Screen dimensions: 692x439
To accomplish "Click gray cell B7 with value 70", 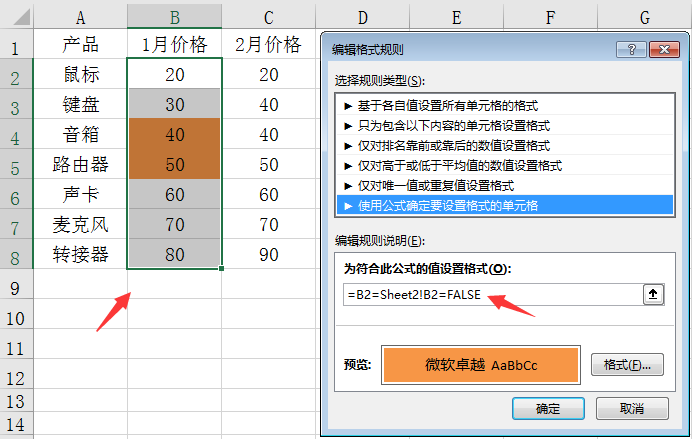I will (x=175, y=224).
